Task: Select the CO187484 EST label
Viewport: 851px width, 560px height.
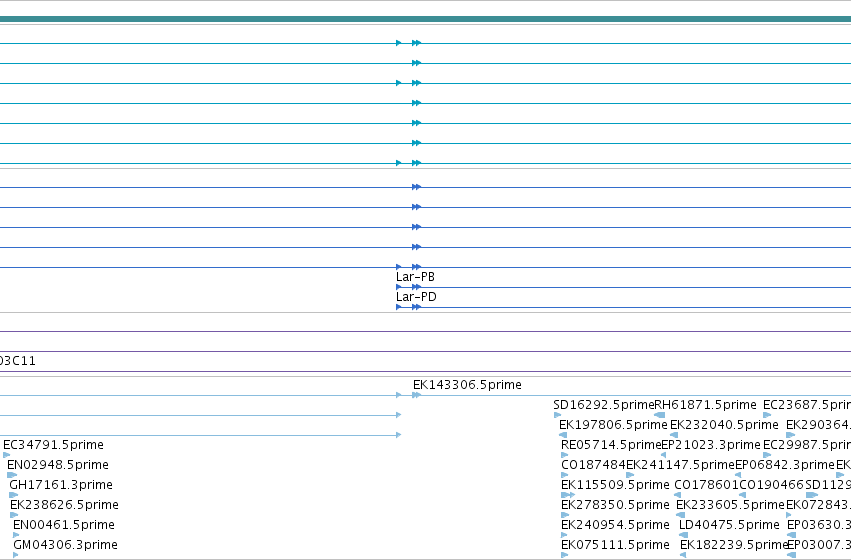Action: 593,465
